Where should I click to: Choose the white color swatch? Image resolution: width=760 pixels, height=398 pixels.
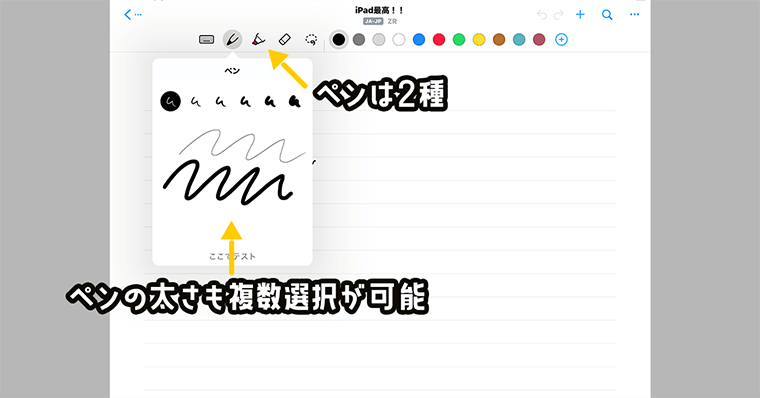coord(399,40)
